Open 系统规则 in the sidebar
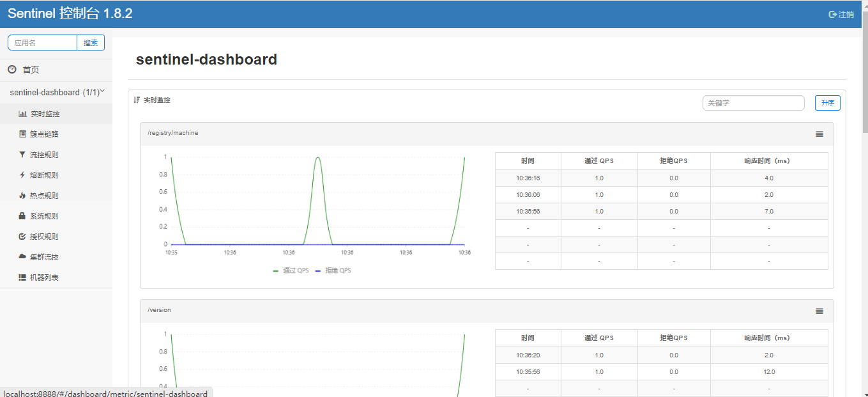The image size is (868, 397). 56,216
